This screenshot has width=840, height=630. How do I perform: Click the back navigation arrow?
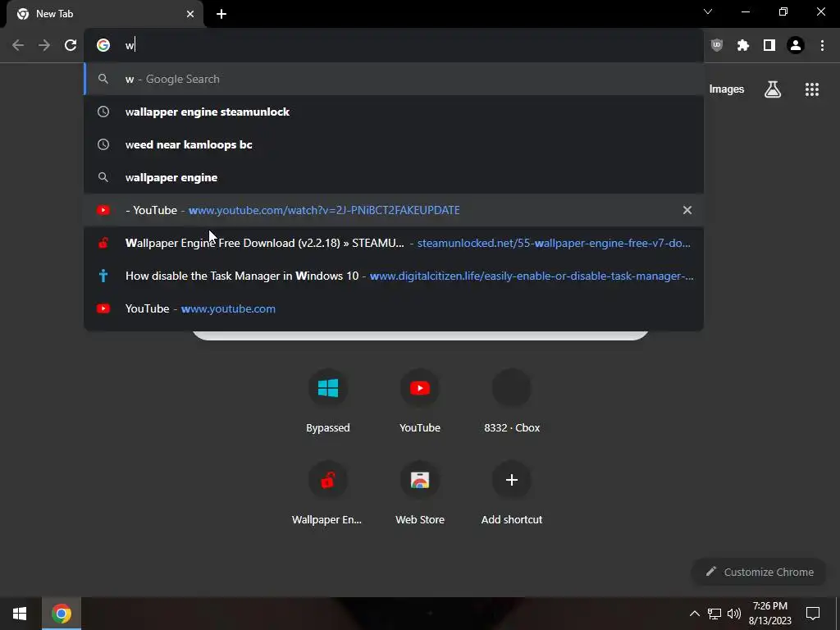18,45
